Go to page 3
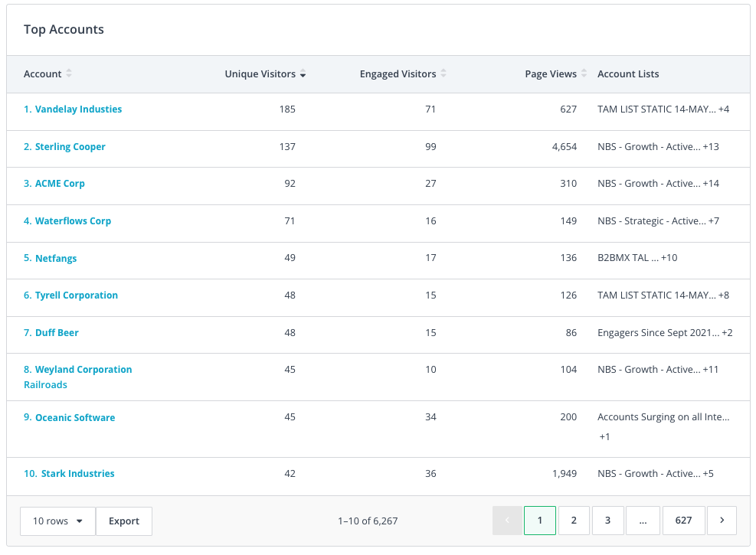The image size is (756, 555). [x=608, y=521]
